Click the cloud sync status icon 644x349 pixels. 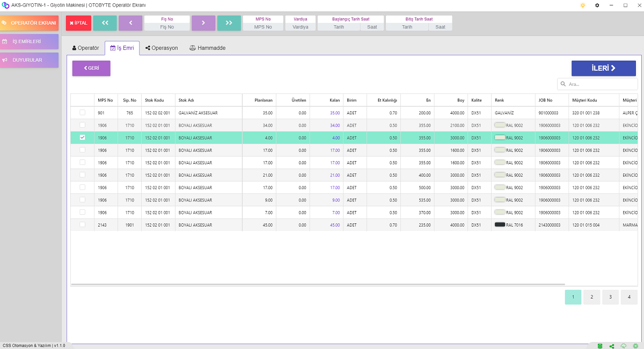click(624, 346)
